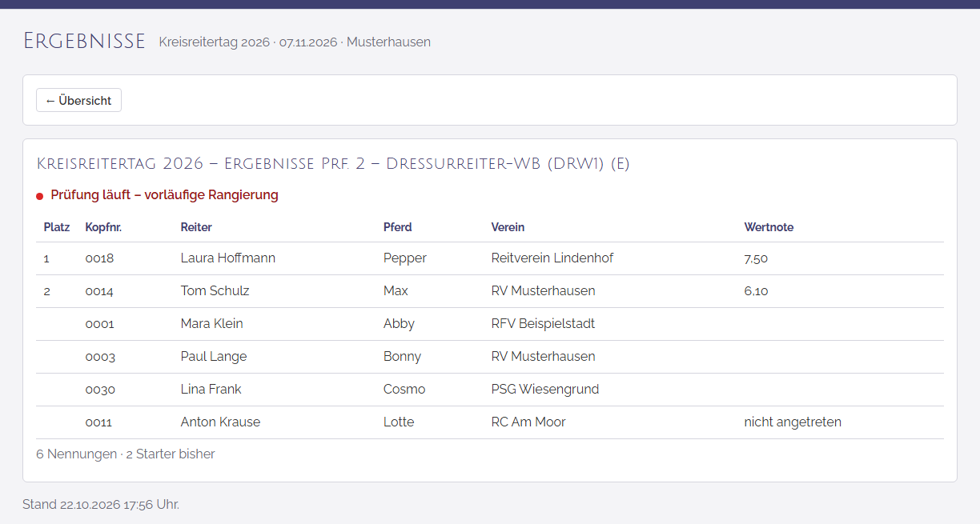Click club RC Am Moor

point(528,422)
